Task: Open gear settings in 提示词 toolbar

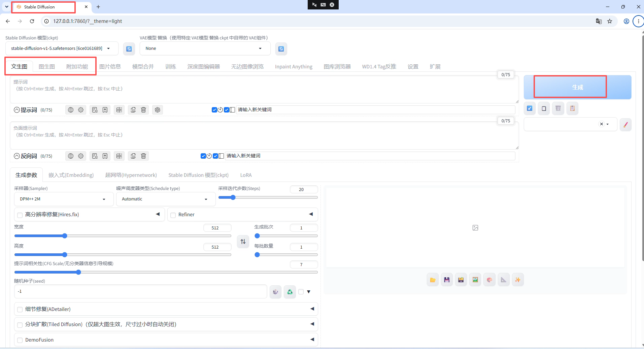Action: tap(81, 110)
